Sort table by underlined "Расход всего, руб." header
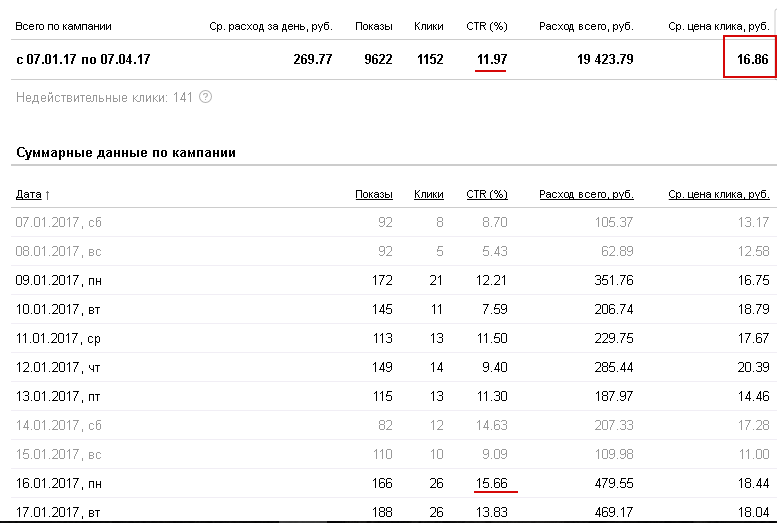This screenshot has height=523, width=777. click(585, 194)
